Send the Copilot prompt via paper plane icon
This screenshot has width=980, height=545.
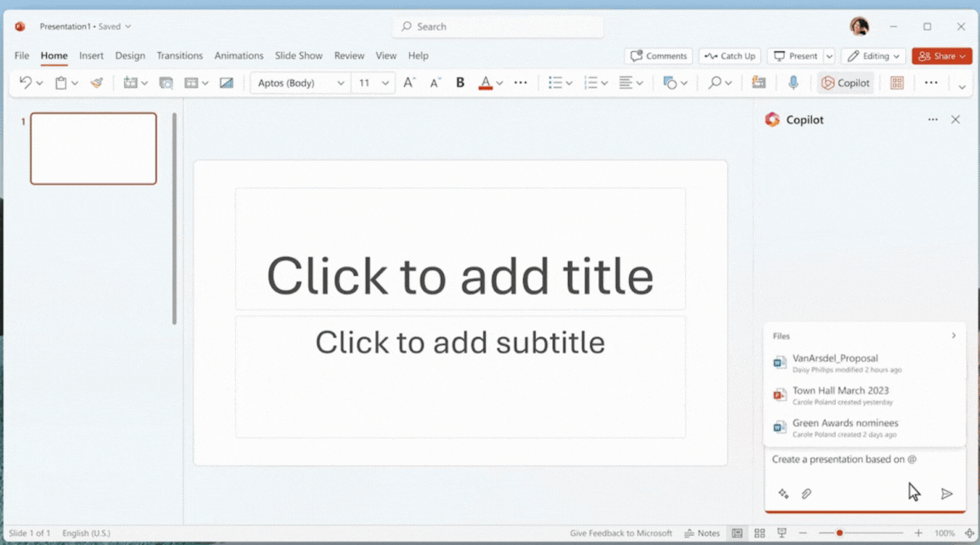click(x=947, y=493)
